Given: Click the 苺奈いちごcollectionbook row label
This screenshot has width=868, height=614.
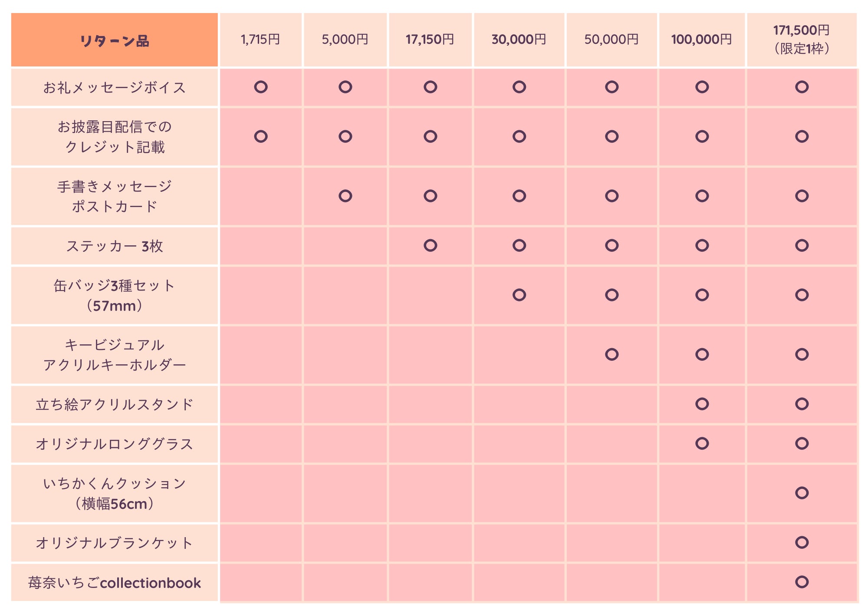Looking at the screenshot, I should point(115,583).
